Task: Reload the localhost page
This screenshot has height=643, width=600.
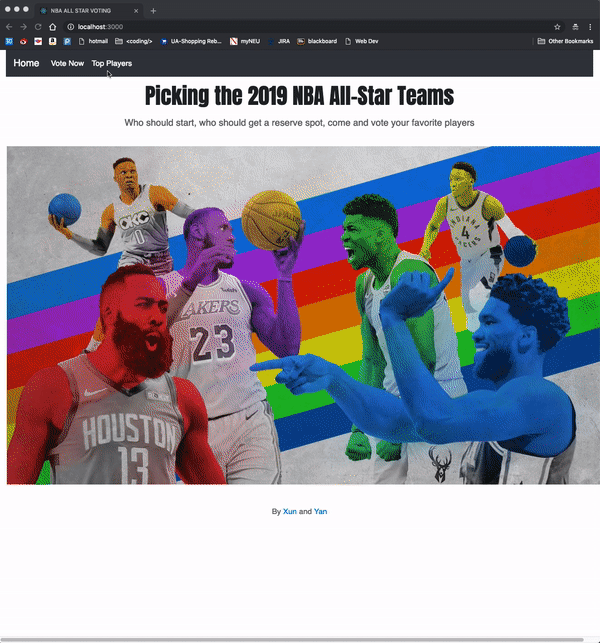Action: point(38,27)
